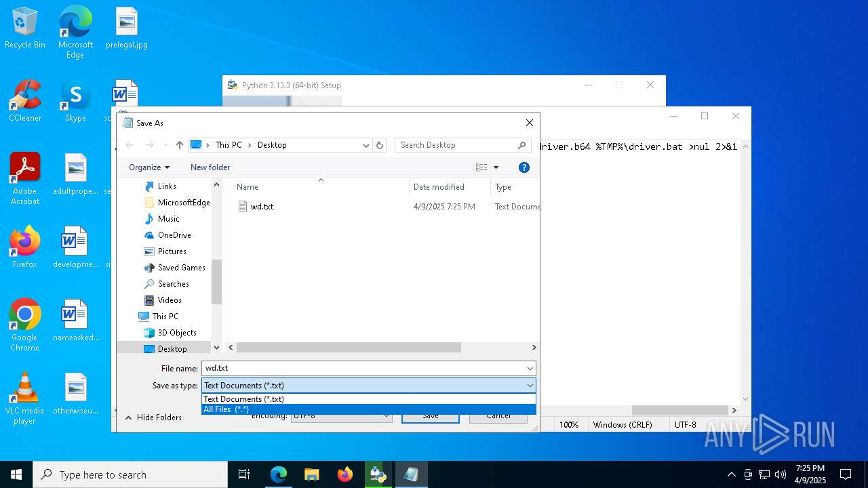Click the Notepad horizontal scrollbar
The width and height of the screenshot is (868, 488).
(679, 410)
